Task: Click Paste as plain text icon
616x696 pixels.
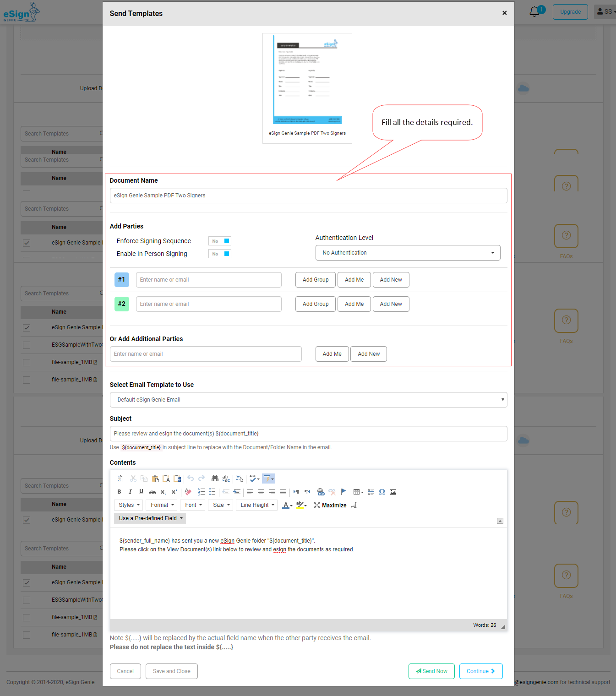Action: click(166, 478)
